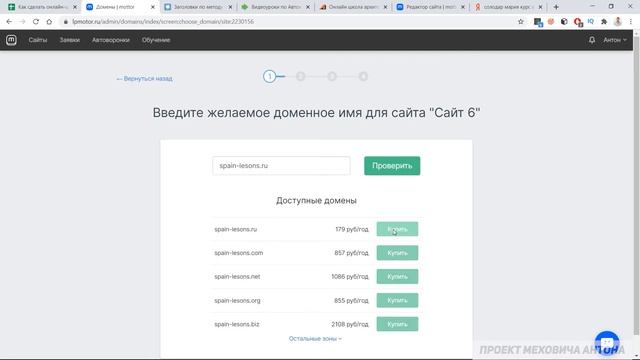This screenshot has width=640, height=360.
Task: Switch to 'Видеоуроки по' tab
Action: coord(276,7)
